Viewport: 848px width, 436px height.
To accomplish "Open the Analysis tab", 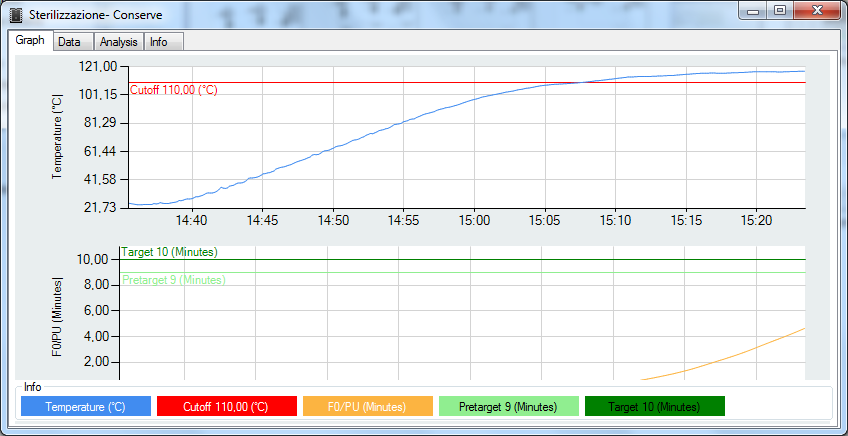I will tap(118, 42).
